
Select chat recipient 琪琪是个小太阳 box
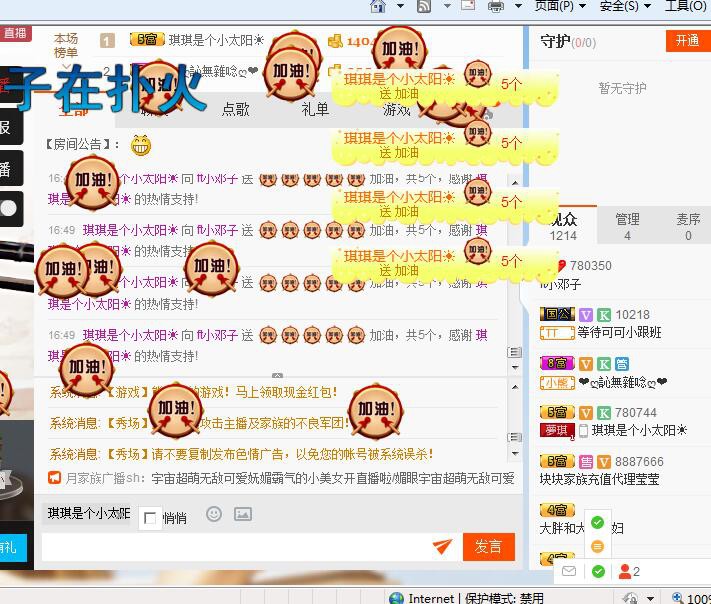pyautogui.click(x=88, y=513)
